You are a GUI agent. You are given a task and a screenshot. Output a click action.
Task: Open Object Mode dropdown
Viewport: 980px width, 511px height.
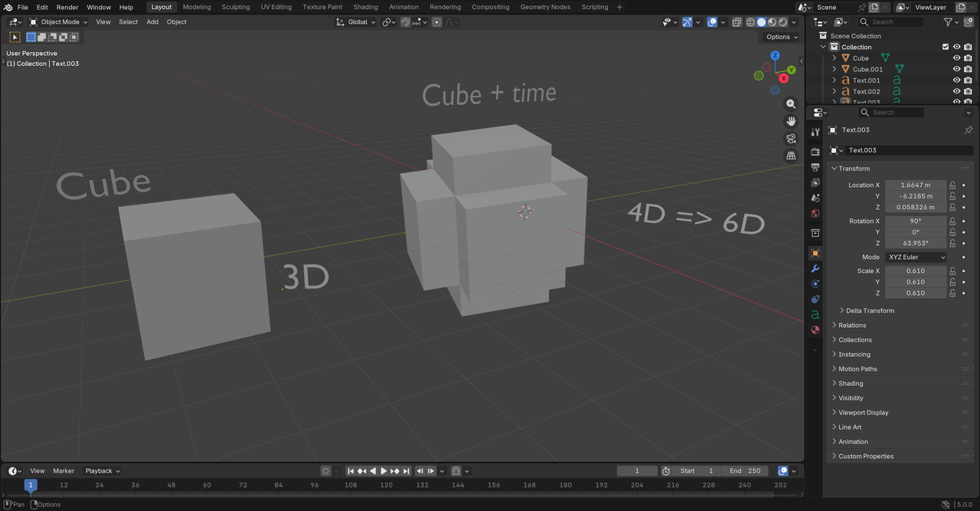(59, 22)
